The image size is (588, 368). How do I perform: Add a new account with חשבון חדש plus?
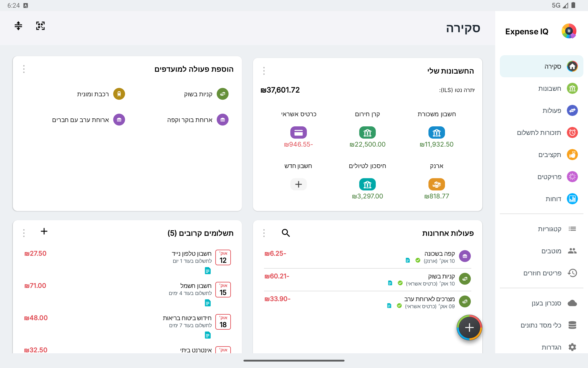(x=299, y=184)
